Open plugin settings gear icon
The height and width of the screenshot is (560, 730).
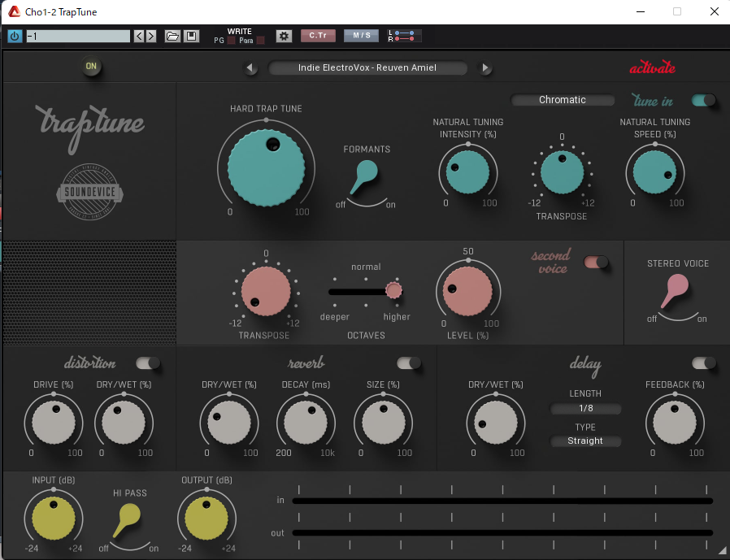click(x=284, y=36)
